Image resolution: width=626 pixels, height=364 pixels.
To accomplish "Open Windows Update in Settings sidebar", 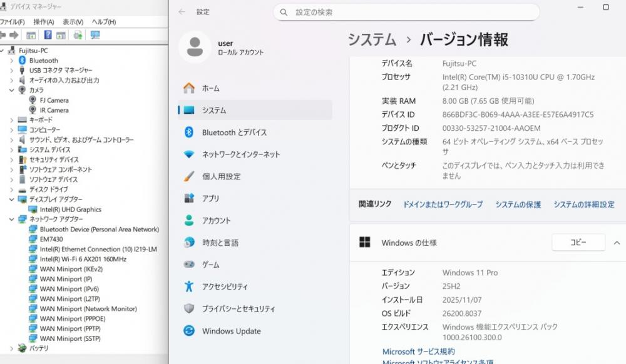I will coord(231,331).
